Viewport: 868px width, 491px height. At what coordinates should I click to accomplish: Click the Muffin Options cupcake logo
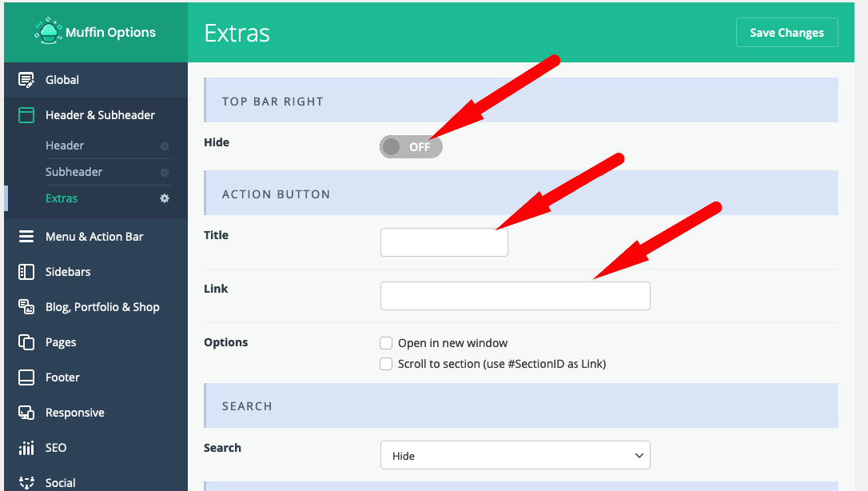tap(48, 30)
